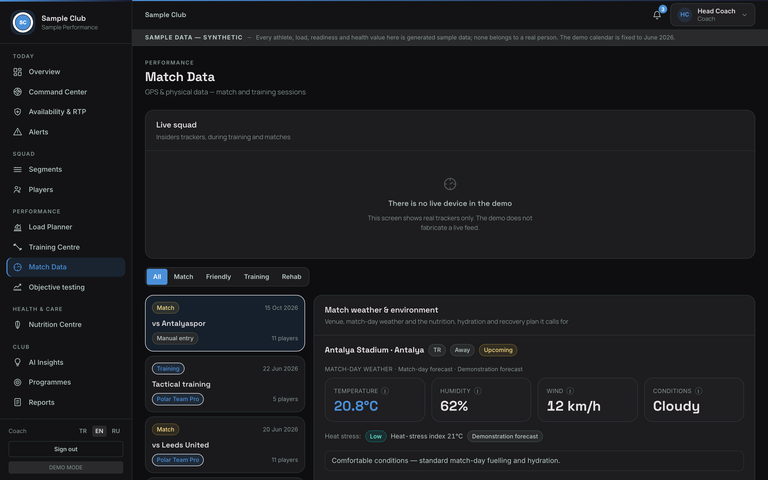The width and height of the screenshot is (768, 480).
Task: Open Availability & RTP page
Action: pyautogui.click(x=66, y=112)
